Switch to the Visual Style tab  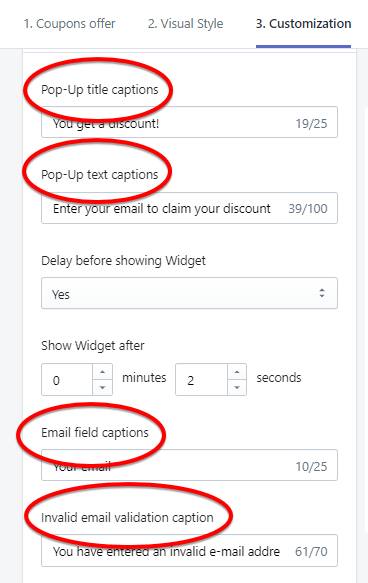tap(185, 24)
